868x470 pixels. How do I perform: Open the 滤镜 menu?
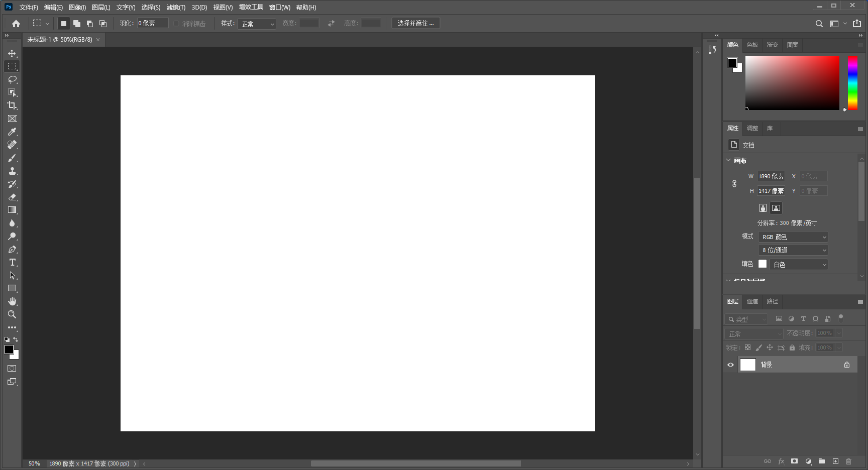click(176, 7)
